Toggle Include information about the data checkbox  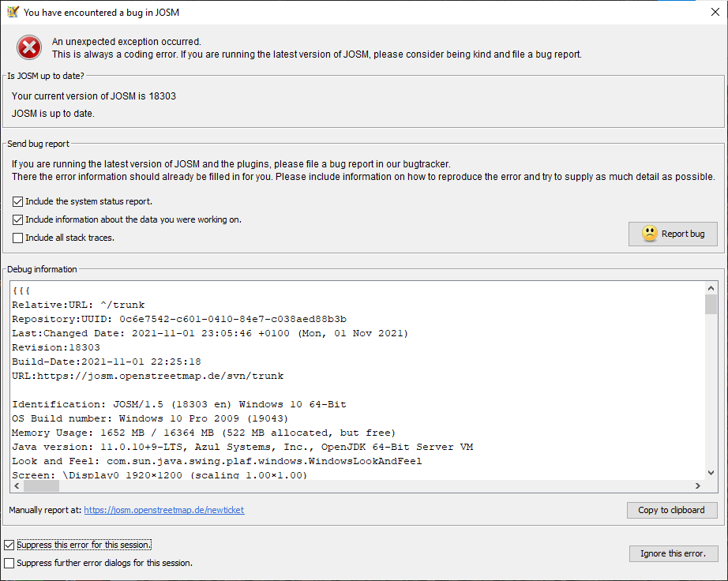[x=18, y=219]
